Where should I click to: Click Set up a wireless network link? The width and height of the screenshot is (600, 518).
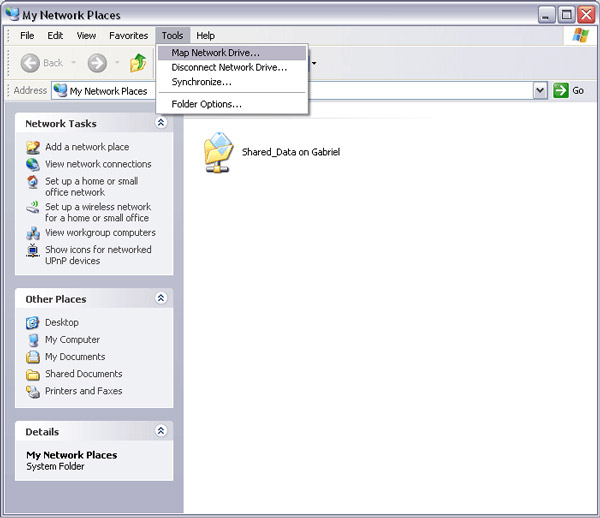point(98,212)
